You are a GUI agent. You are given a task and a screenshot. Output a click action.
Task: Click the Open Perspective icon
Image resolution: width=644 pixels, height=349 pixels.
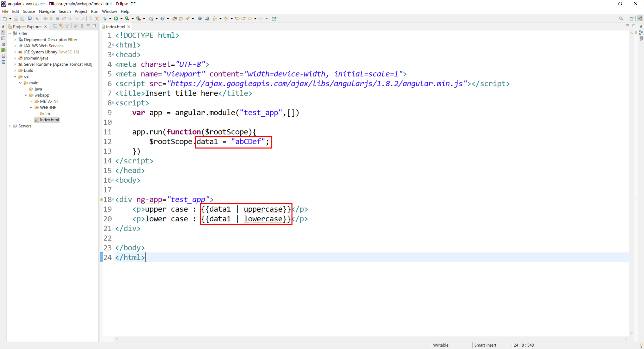point(632,19)
